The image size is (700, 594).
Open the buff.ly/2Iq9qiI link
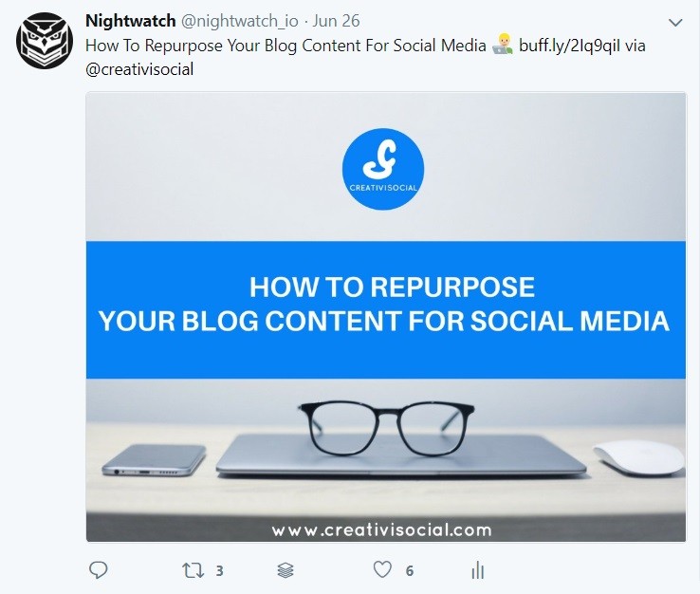569,46
